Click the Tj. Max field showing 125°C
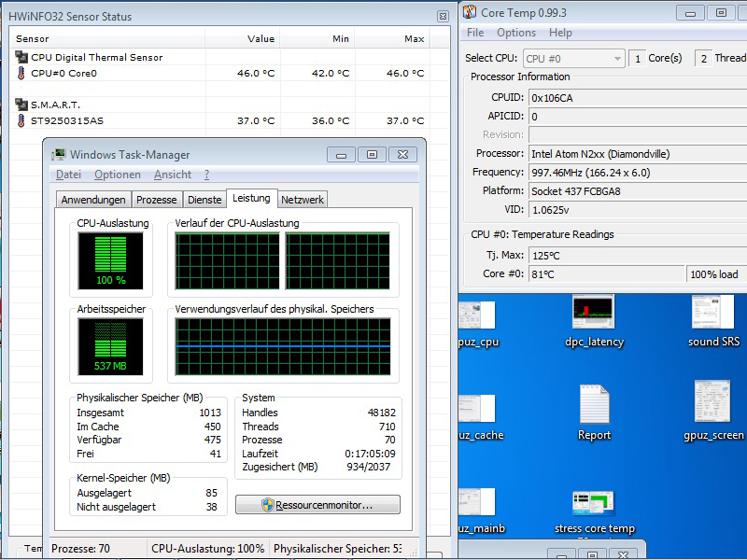747x560 pixels. [x=638, y=256]
